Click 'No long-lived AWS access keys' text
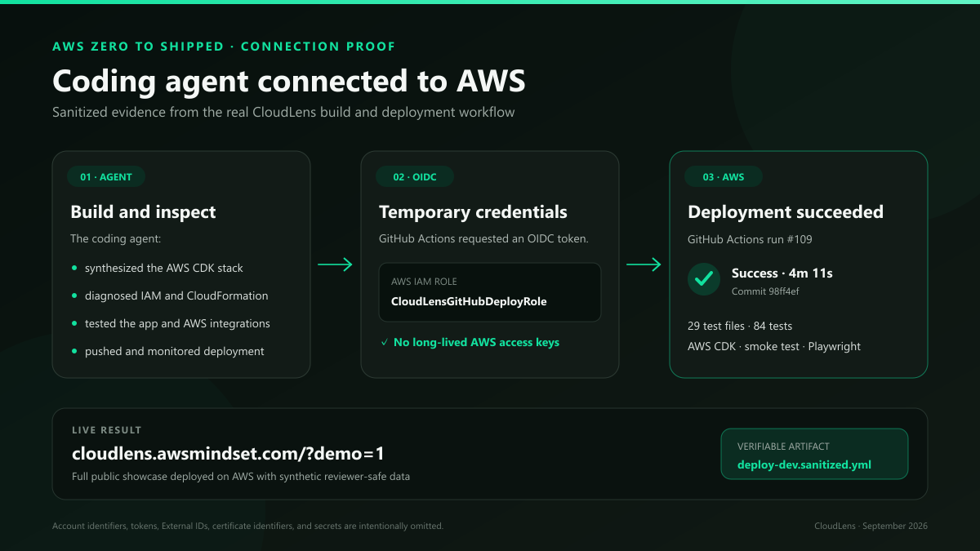Image resolution: width=980 pixels, height=551 pixels. (x=476, y=343)
